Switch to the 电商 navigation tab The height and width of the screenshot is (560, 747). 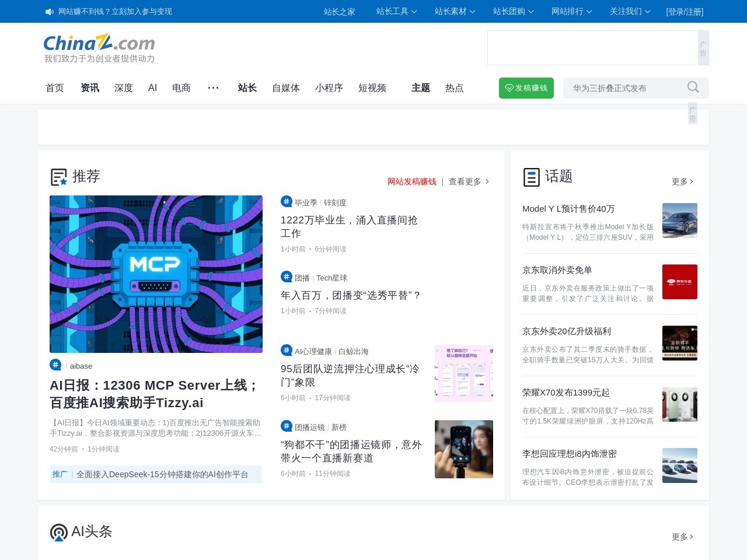[x=181, y=87]
